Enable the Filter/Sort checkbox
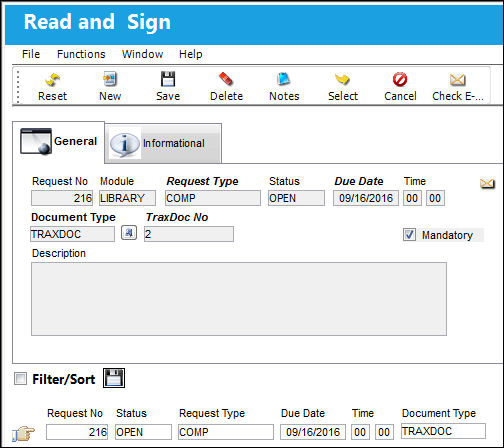 (20, 379)
